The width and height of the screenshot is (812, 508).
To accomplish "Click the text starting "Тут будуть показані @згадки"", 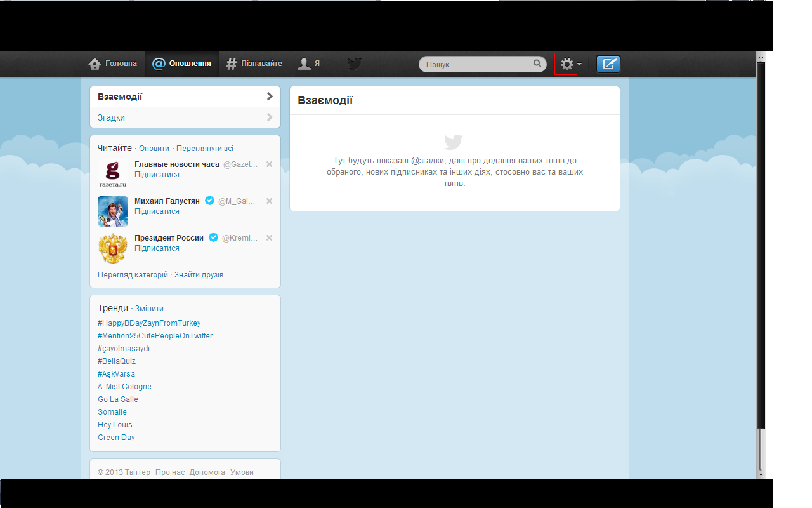I will pos(455,171).
